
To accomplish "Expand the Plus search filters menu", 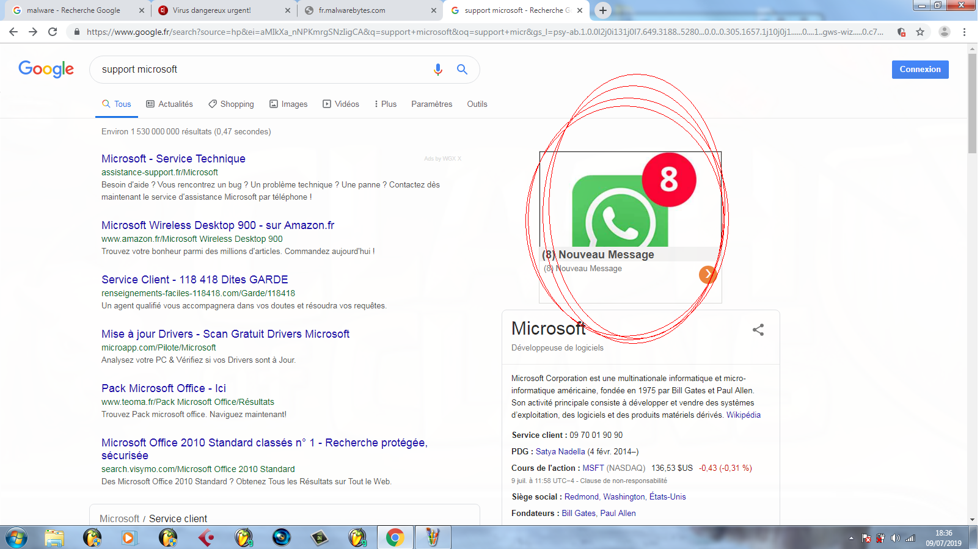I will 386,104.
